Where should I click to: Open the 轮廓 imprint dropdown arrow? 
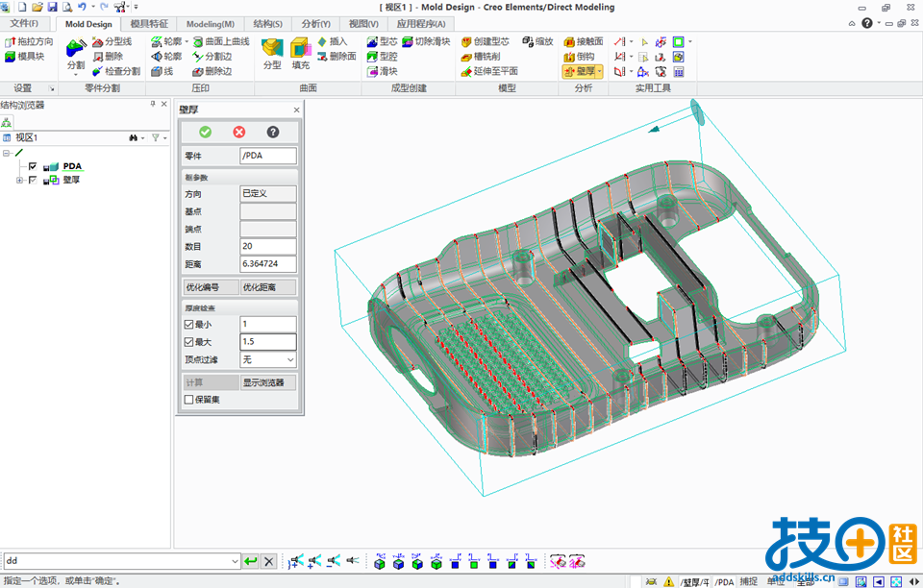[x=187, y=41]
